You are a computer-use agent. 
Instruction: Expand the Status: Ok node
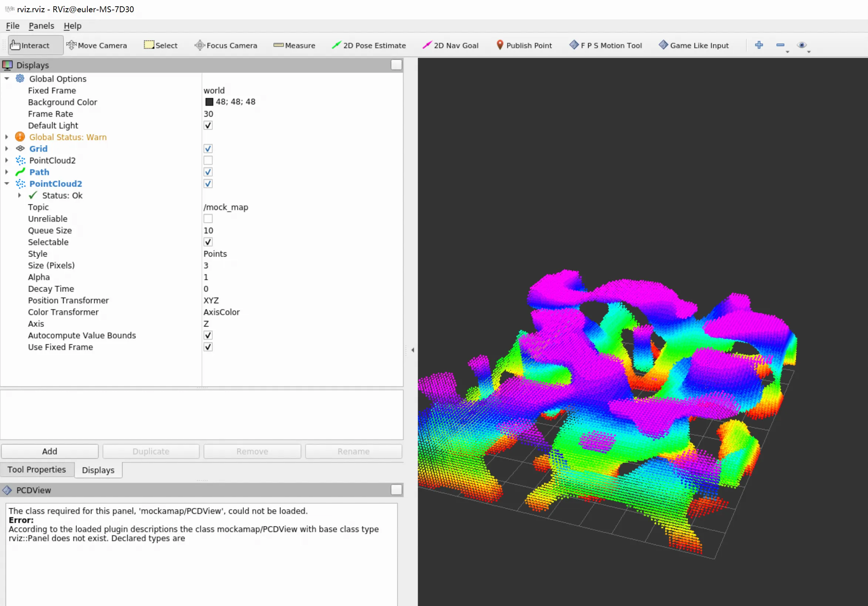pos(20,195)
